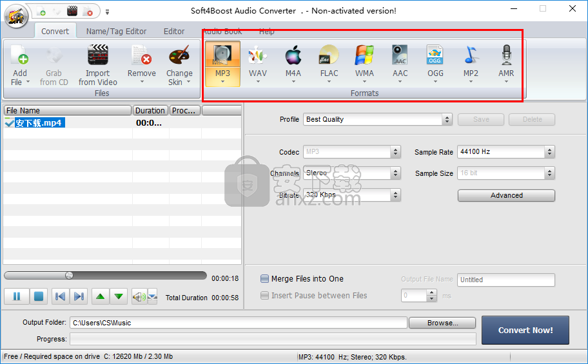This screenshot has width=588, height=364.
Task: Select the MP2 music note icon
Action: tap(471, 55)
